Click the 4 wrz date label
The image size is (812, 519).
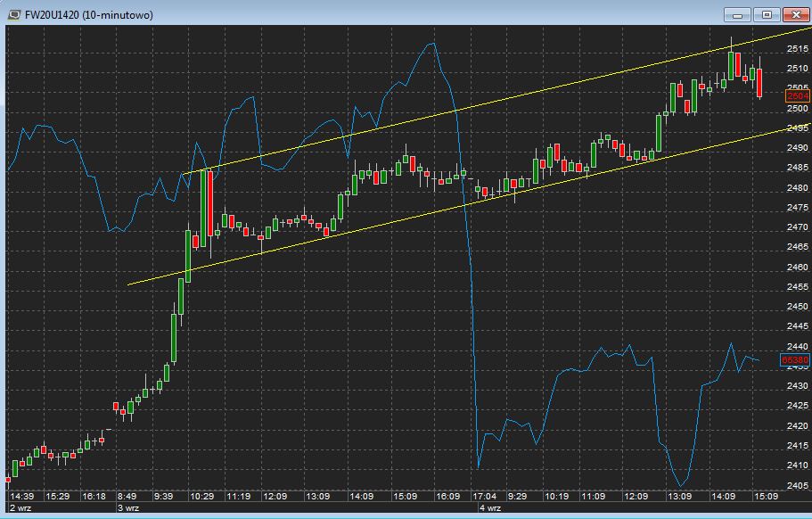490,508
